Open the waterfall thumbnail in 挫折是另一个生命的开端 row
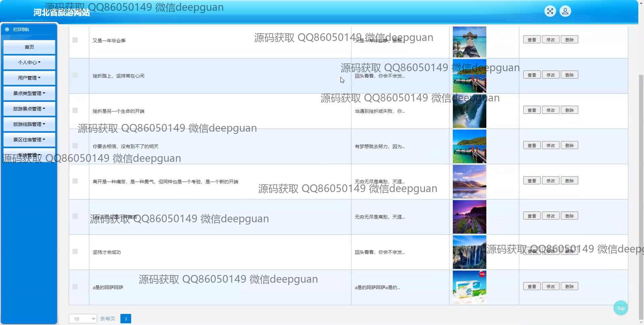This screenshot has width=644, height=325. pyautogui.click(x=469, y=111)
